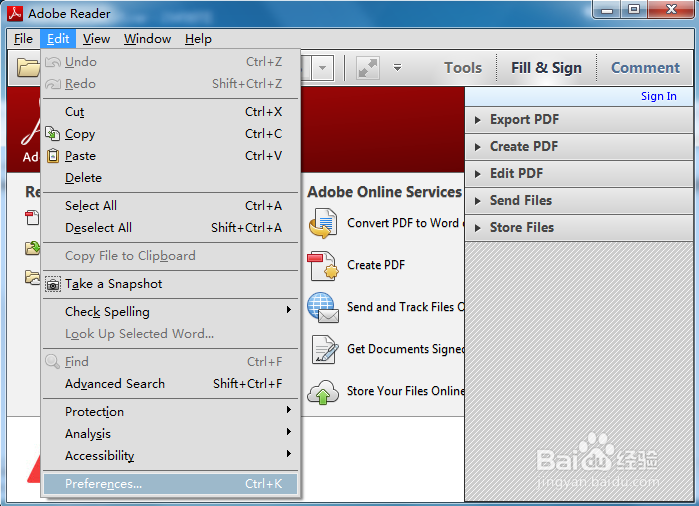This screenshot has height=506, width=699.
Task: Click Store Your Files Online link
Action: pos(406,391)
